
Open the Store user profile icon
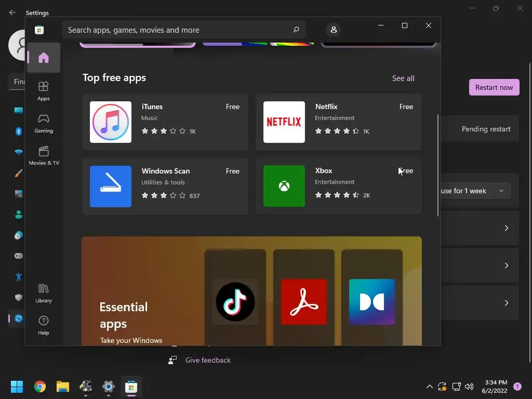[x=334, y=30]
